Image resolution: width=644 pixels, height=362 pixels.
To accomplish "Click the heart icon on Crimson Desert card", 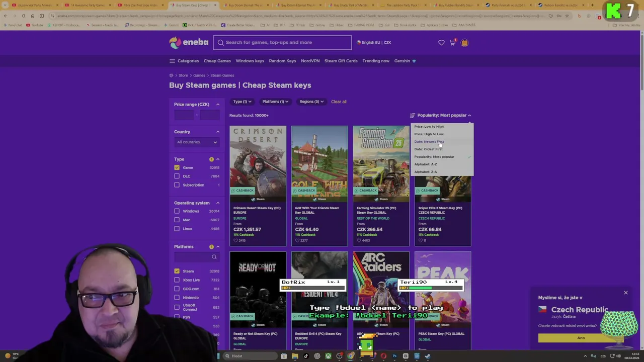I will 235,240.
